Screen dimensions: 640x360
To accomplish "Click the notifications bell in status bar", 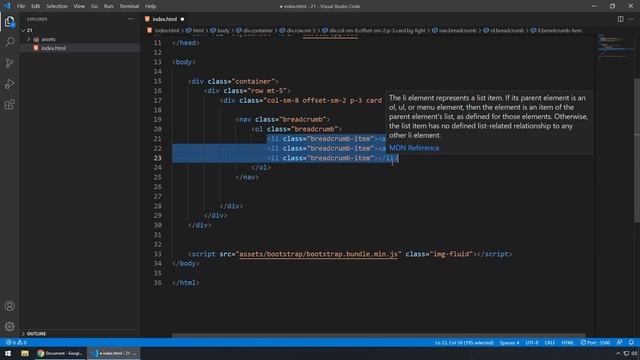I will (631, 342).
